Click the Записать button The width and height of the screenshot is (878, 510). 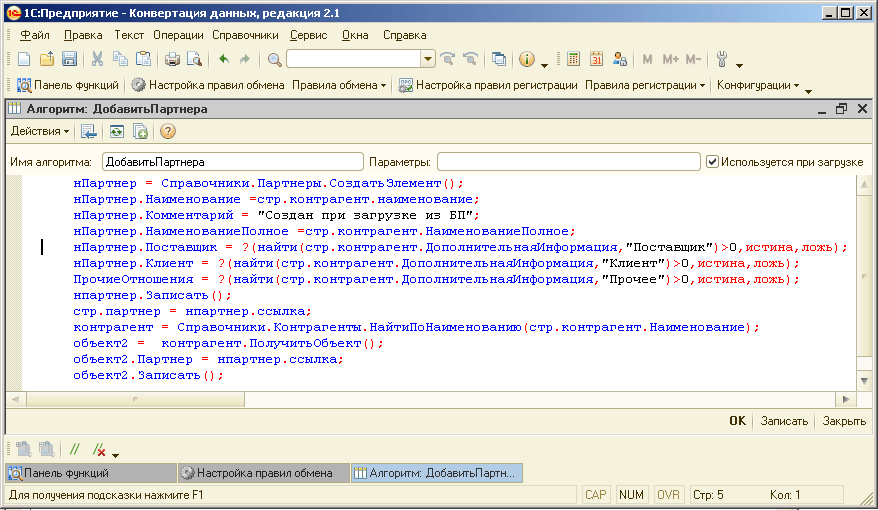[x=784, y=421]
